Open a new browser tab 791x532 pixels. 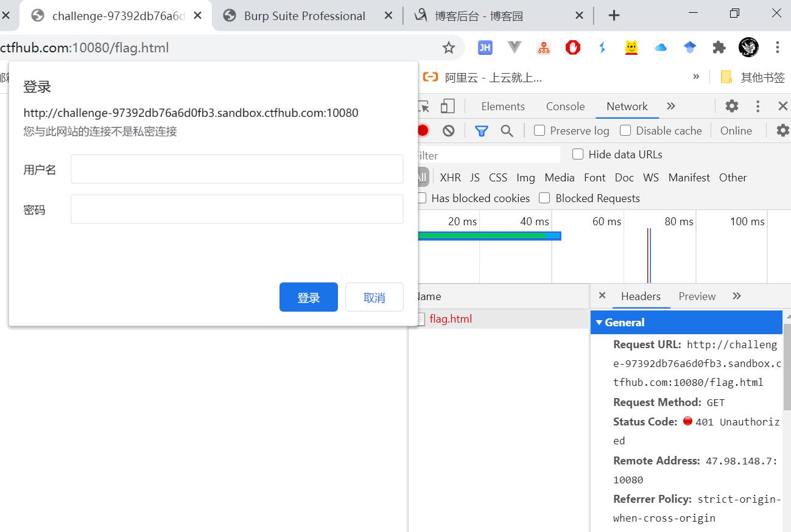pos(614,16)
